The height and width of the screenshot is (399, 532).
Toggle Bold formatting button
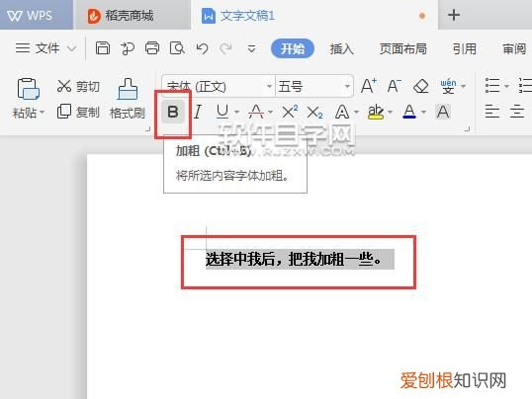[173, 112]
